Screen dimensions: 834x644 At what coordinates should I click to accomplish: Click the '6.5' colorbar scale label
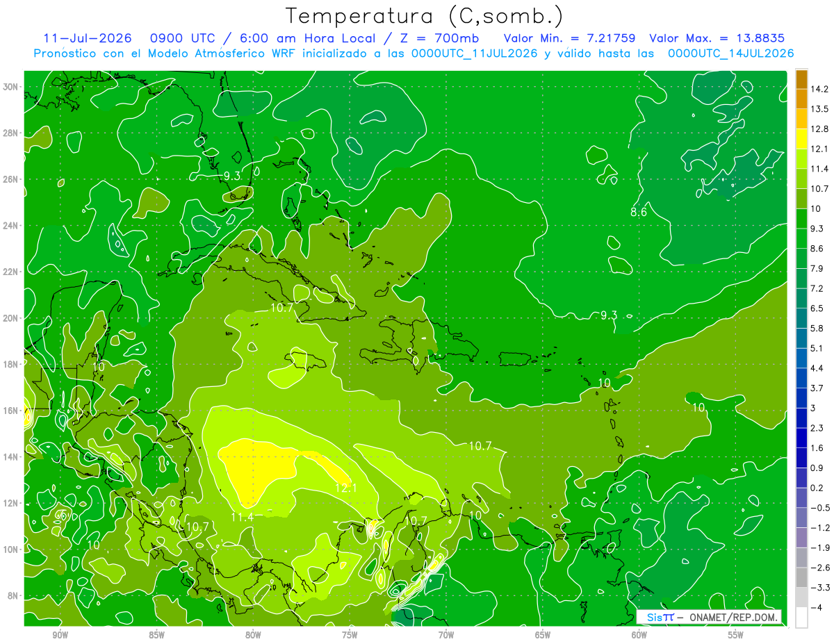(817, 308)
